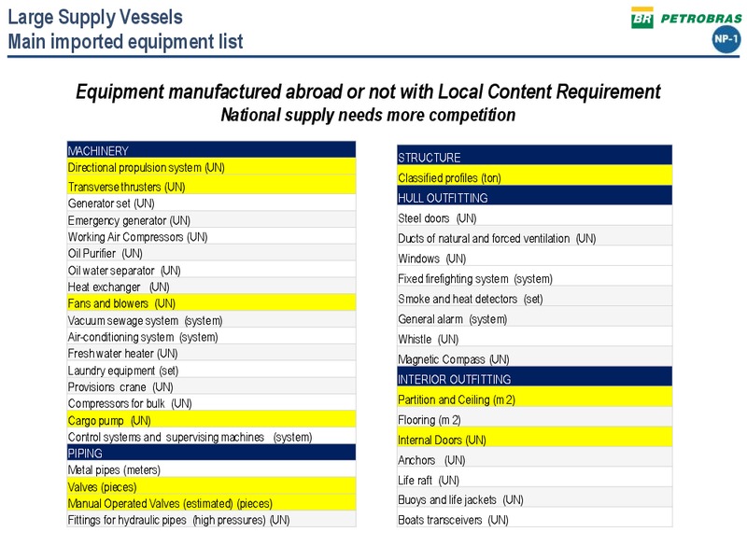
Task: Select the Working Air Compressors (UN) row
Action: click(x=211, y=236)
